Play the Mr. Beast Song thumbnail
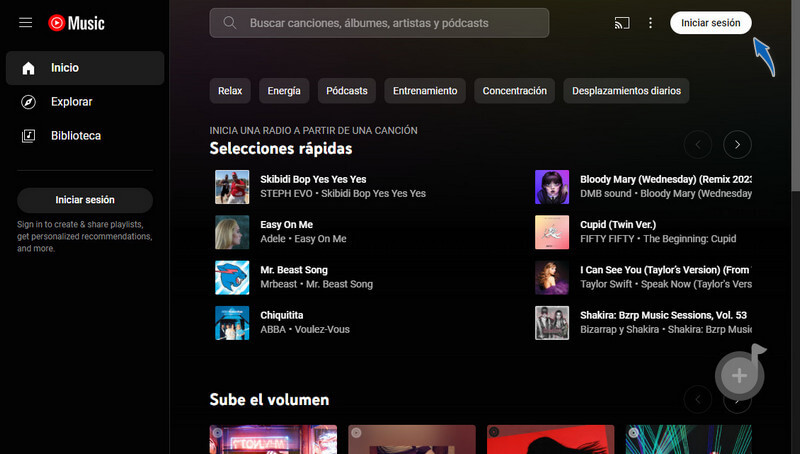The width and height of the screenshot is (800, 454). pos(232,278)
